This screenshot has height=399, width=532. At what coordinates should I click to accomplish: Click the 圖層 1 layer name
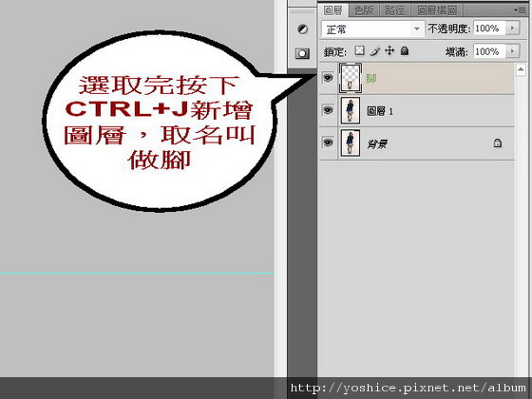point(380,111)
